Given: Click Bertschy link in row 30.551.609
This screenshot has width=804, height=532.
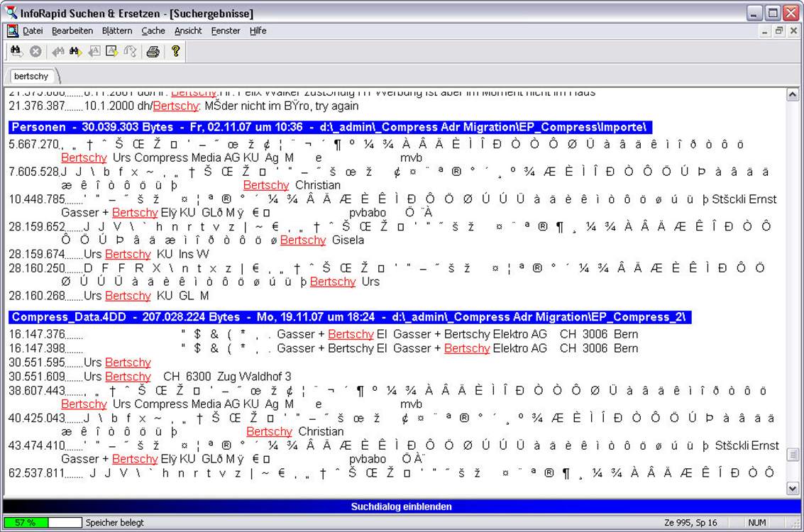Looking at the screenshot, I should pos(128,377).
